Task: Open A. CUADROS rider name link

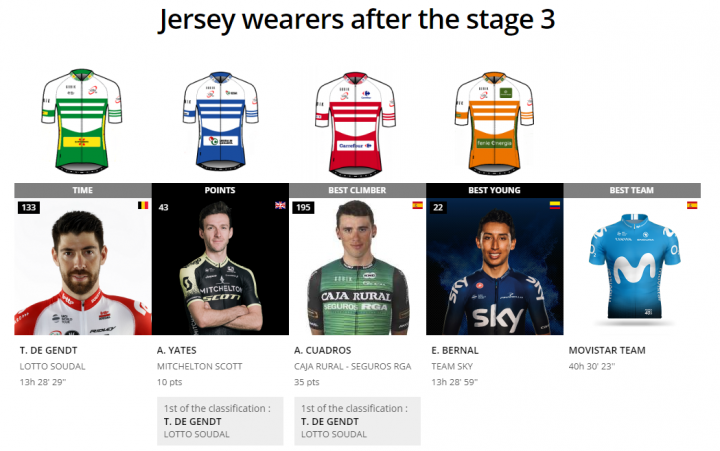Action: pyautogui.click(x=322, y=350)
